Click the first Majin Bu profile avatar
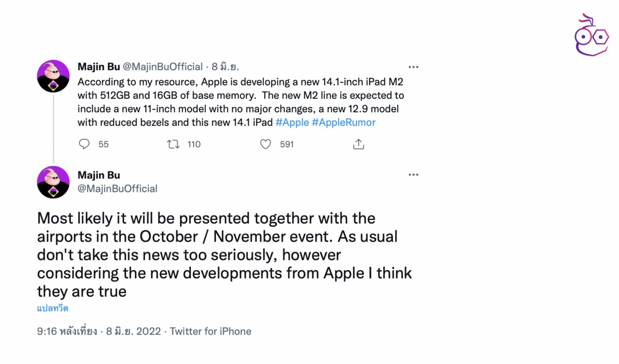This screenshot has width=619, height=364. tap(53, 76)
